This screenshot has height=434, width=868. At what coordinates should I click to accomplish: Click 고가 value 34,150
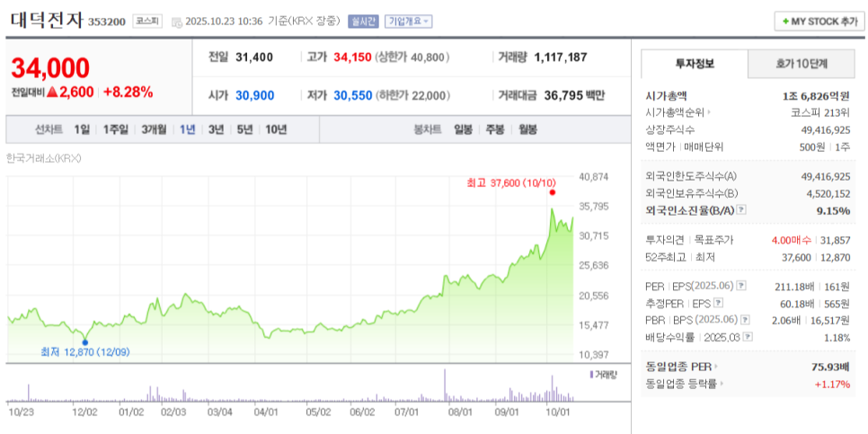click(352, 57)
